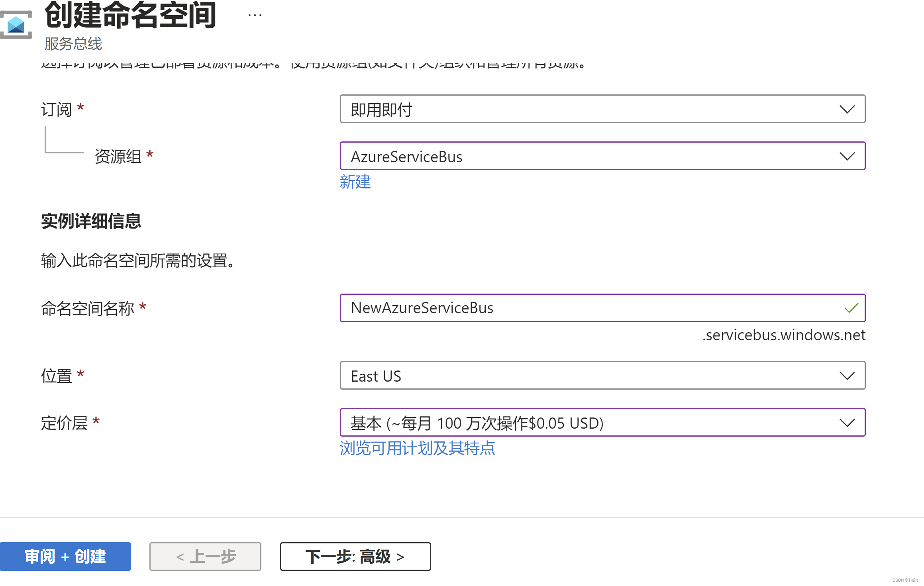Open 浏览可用计划及其特点 link
924x586 pixels.
pyautogui.click(x=417, y=448)
